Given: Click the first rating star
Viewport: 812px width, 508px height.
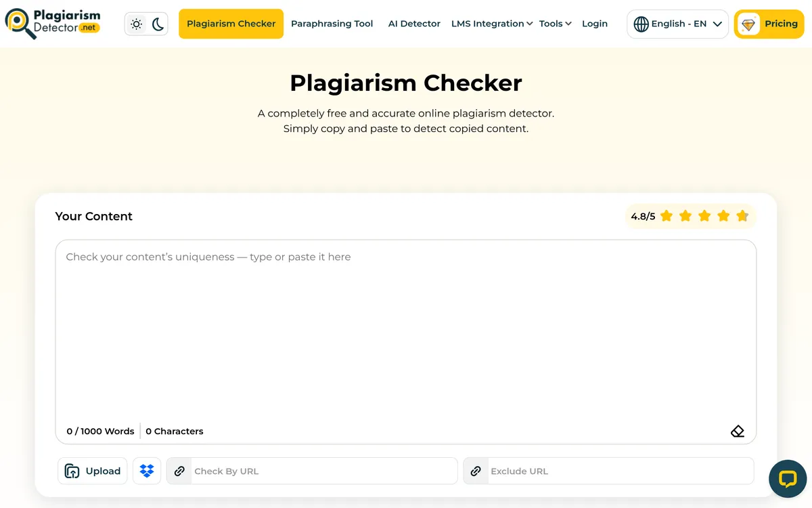Looking at the screenshot, I should [667, 216].
